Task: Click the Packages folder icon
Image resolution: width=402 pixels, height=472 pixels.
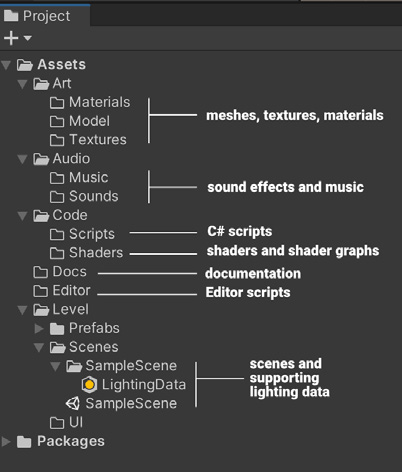Action: point(24,442)
